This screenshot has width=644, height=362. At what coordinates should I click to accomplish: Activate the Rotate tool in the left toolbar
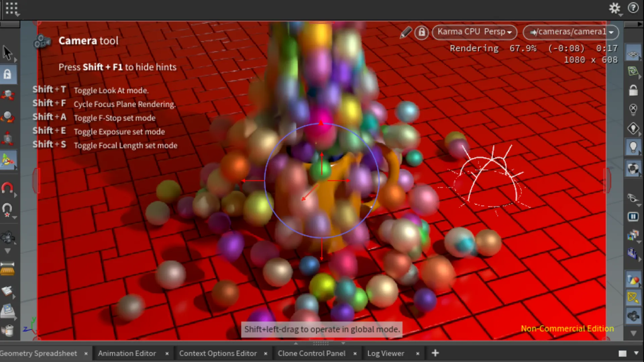[x=7, y=117]
